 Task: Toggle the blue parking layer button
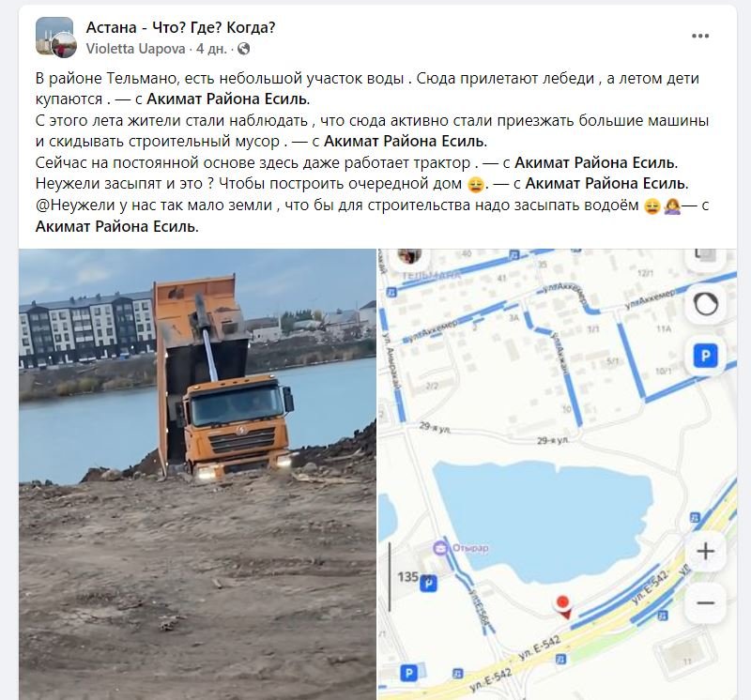click(x=706, y=356)
